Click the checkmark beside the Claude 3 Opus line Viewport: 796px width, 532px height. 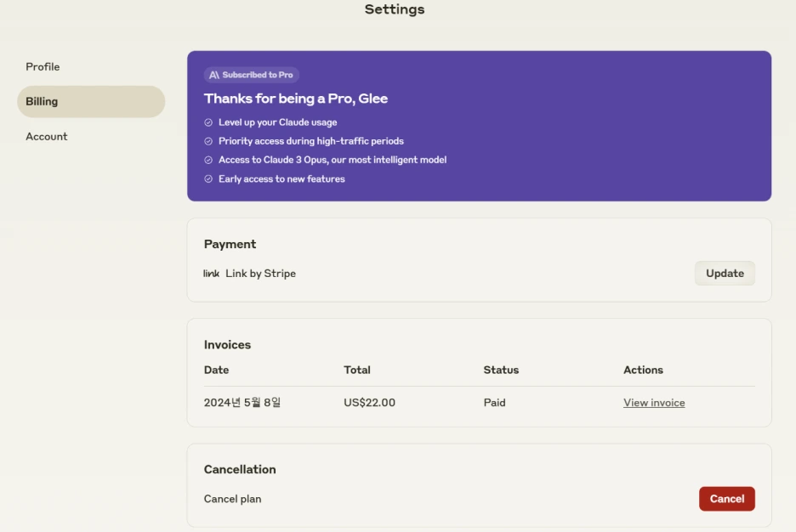pos(208,160)
